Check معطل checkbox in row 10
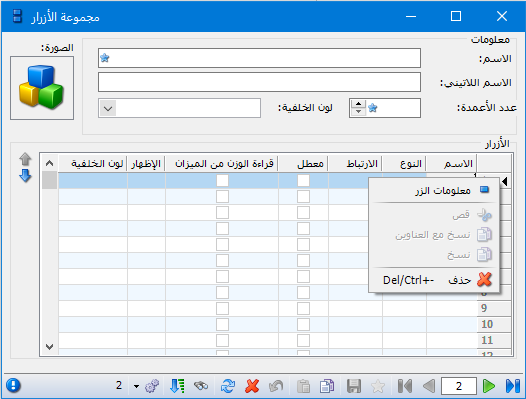526x399 pixels. click(x=303, y=325)
